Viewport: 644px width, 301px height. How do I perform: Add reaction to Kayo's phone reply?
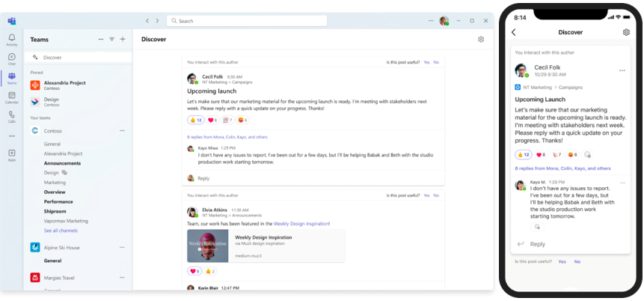click(x=537, y=227)
